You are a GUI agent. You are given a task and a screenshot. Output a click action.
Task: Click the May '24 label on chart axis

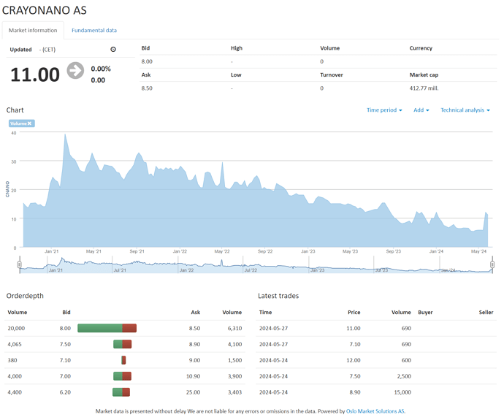tap(478, 251)
